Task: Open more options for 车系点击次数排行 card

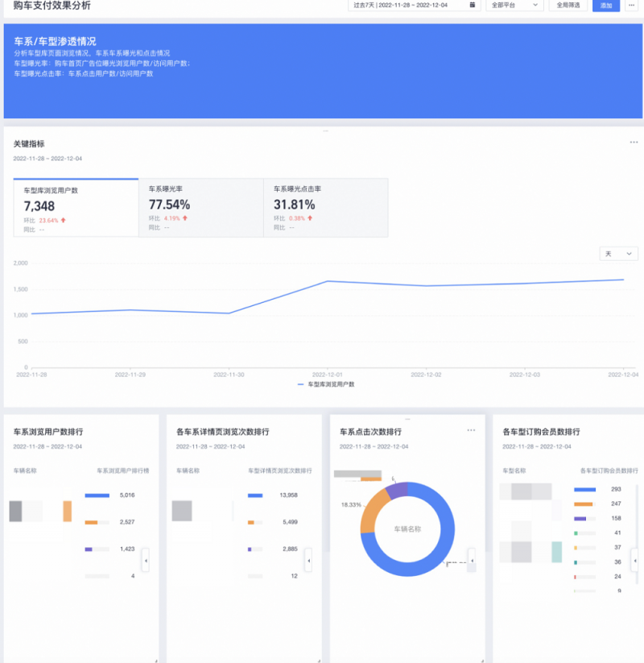Action: [x=471, y=430]
